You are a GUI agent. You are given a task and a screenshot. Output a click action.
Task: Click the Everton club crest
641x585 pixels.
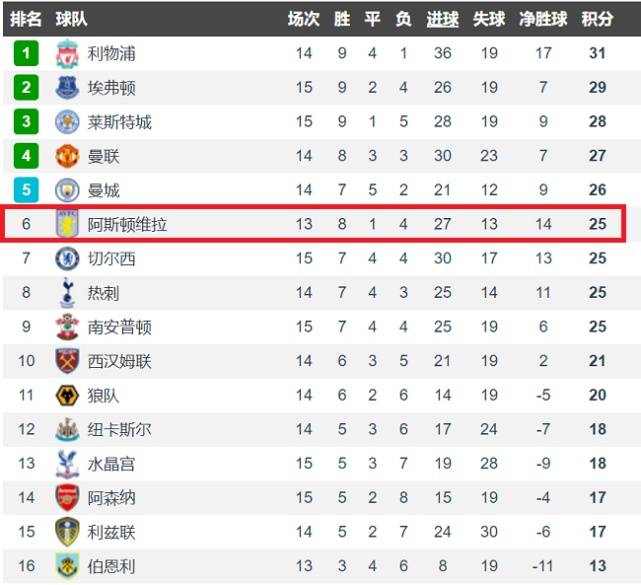(x=67, y=87)
